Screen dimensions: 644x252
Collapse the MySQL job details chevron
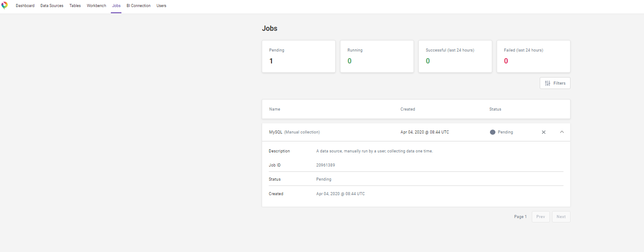pyautogui.click(x=562, y=132)
